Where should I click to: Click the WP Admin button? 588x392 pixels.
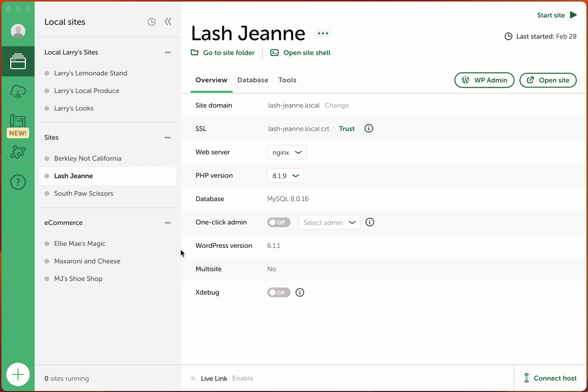click(x=485, y=80)
